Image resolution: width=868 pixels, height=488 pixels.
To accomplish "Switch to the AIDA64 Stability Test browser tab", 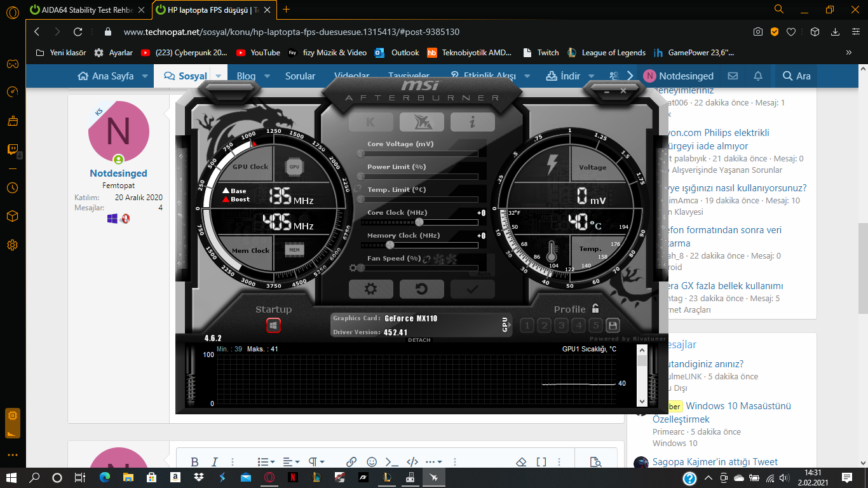I will [89, 10].
